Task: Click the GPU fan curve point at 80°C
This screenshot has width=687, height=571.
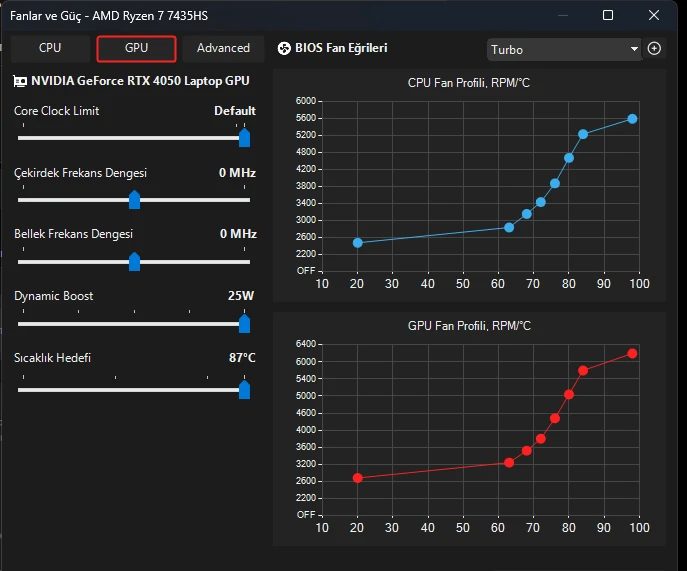Action: pyautogui.click(x=569, y=394)
